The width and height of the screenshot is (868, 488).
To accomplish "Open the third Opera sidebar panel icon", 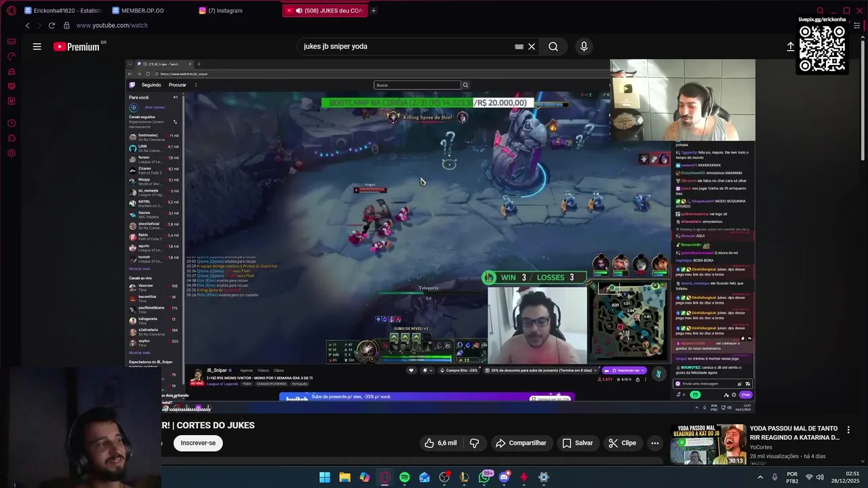I will [x=11, y=71].
